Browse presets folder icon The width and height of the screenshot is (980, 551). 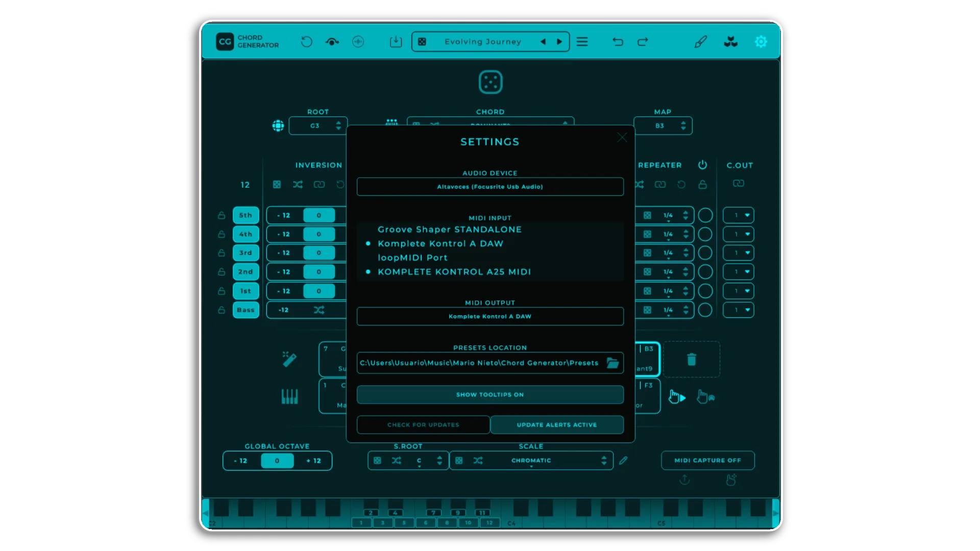click(612, 363)
